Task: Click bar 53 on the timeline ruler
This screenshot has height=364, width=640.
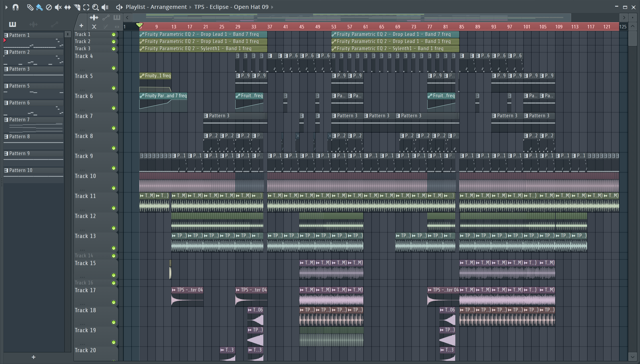Action: pos(334,26)
